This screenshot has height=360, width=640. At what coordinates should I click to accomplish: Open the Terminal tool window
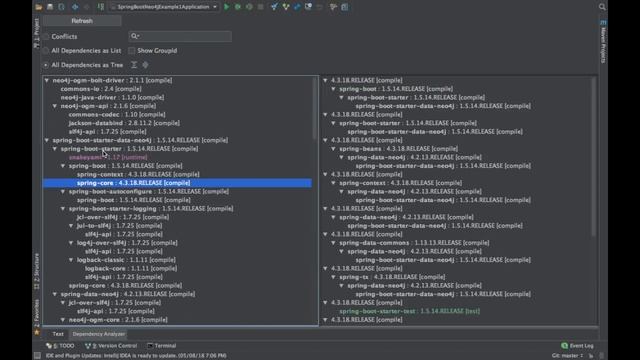pos(162,346)
